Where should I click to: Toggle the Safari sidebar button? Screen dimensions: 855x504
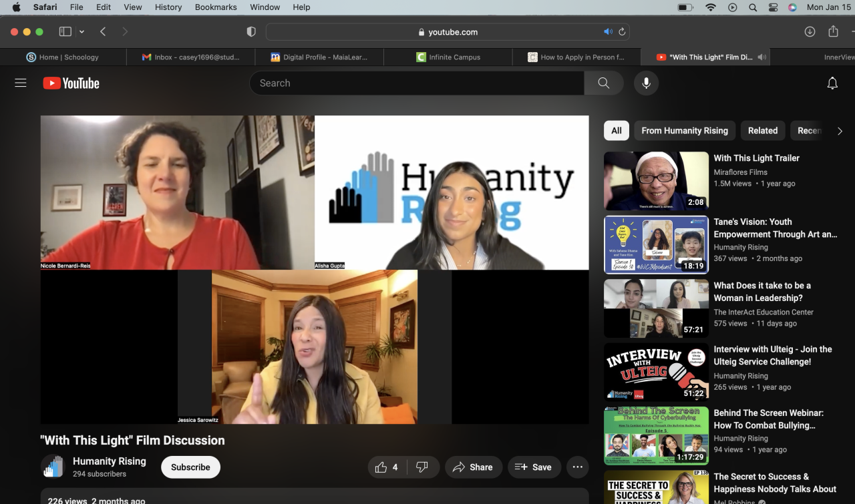65,31
